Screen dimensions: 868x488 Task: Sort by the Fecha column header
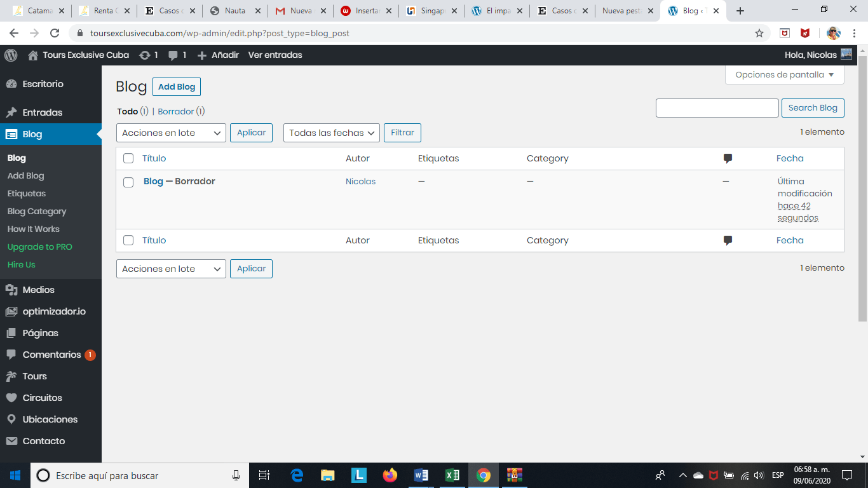click(790, 159)
